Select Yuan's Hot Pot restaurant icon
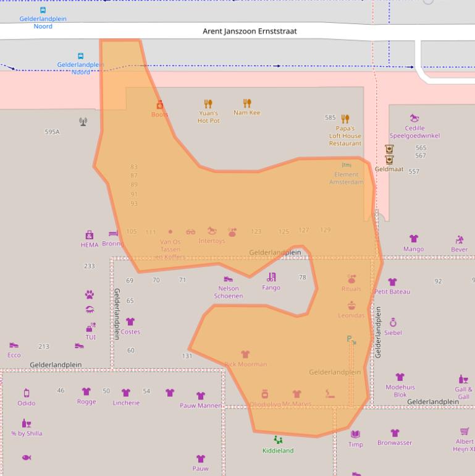 point(208,104)
